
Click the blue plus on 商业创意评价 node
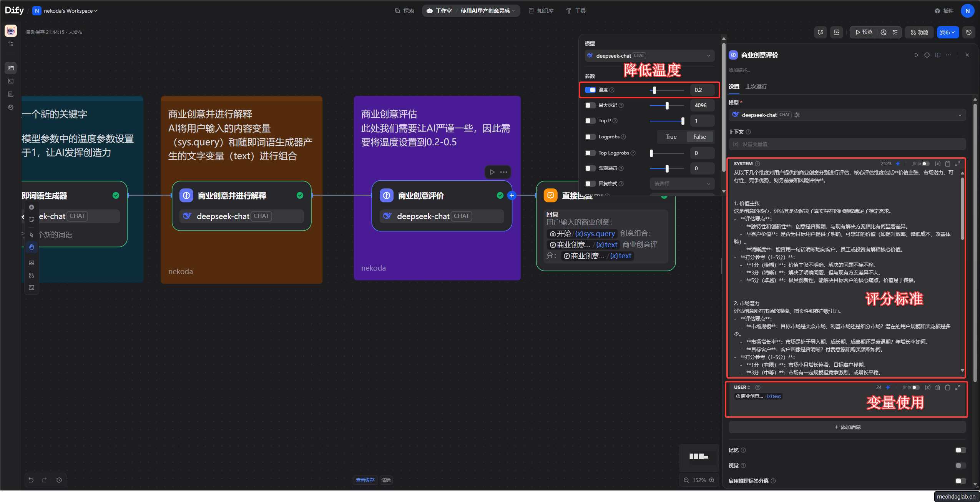click(512, 196)
